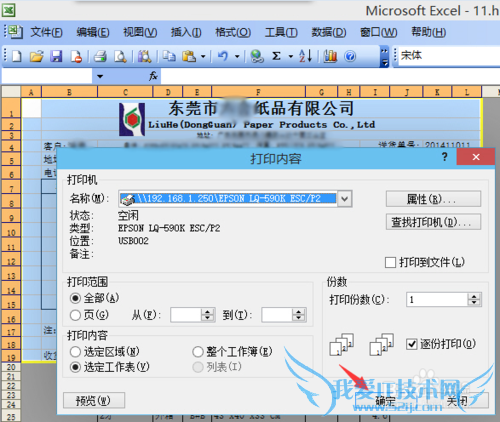Open the 编辑(E) menu

tap(93, 32)
